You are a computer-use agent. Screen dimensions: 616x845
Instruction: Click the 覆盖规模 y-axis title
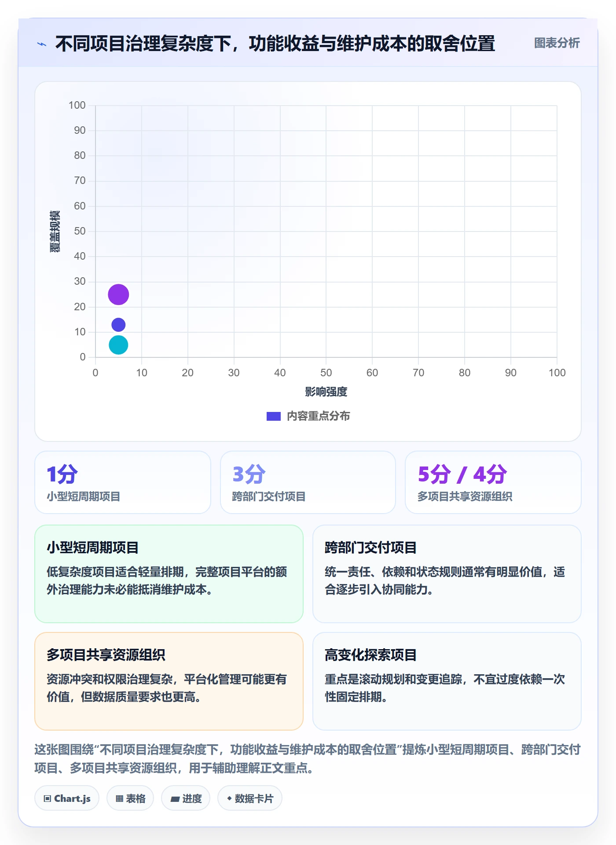tap(55, 231)
